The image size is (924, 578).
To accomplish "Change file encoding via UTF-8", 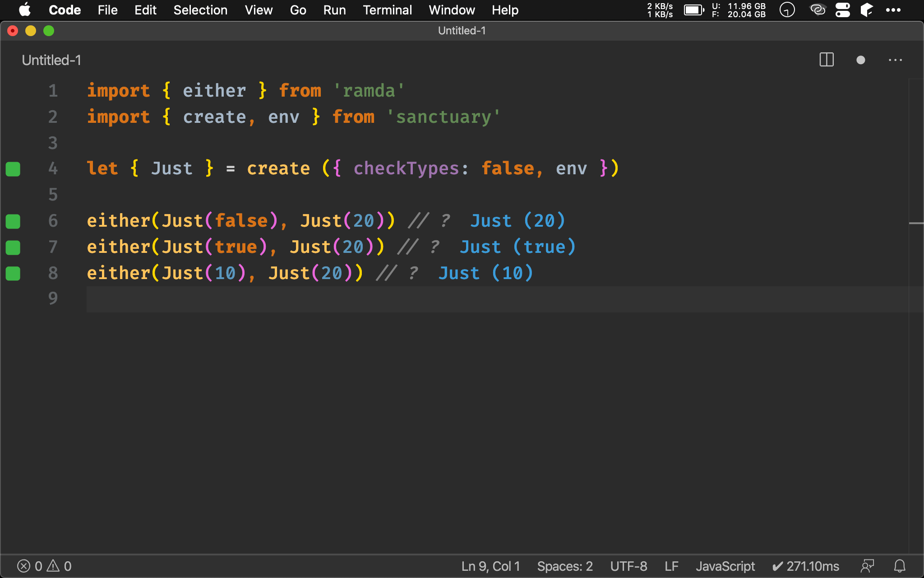I will pos(628,566).
